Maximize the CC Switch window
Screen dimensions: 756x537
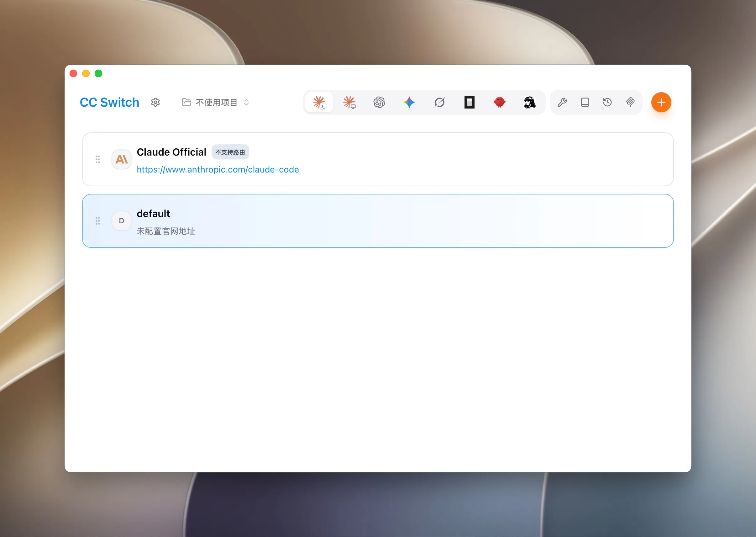pos(98,73)
